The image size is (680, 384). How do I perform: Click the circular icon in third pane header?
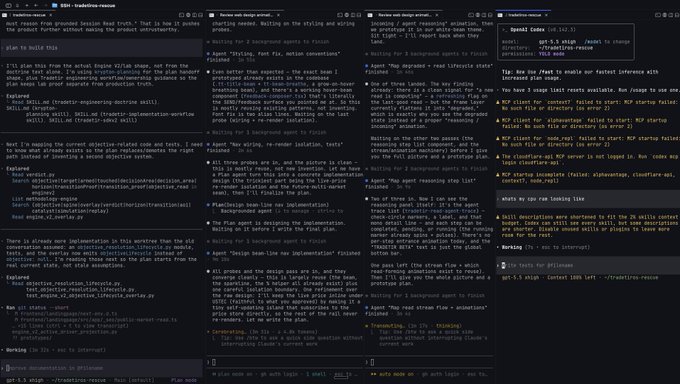[477, 15]
